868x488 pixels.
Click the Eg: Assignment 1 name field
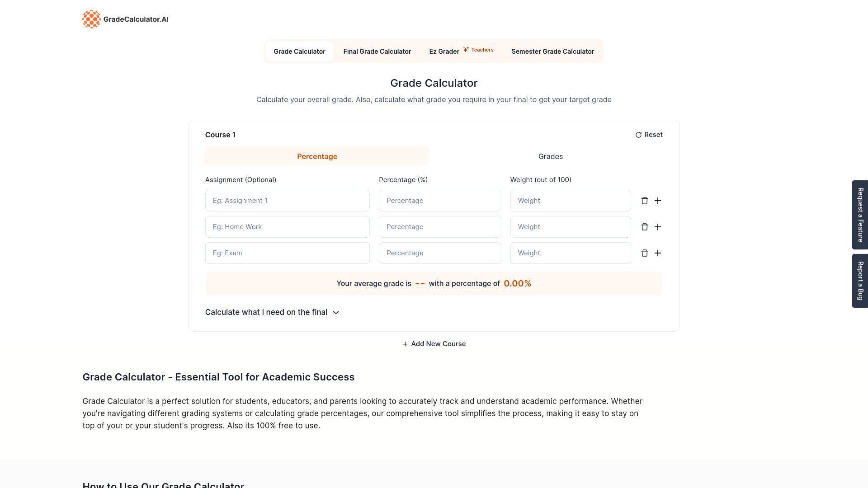pyautogui.click(x=287, y=200)
